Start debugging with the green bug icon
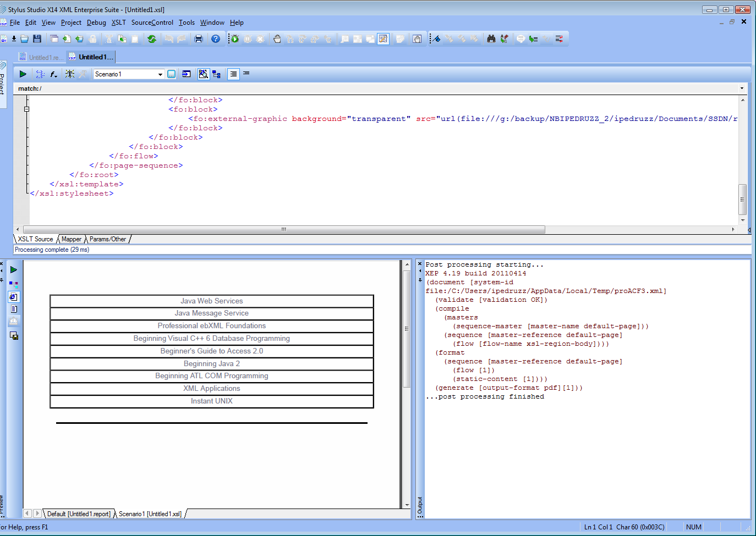This screenshot has width=756, height=536. [235, 38]
